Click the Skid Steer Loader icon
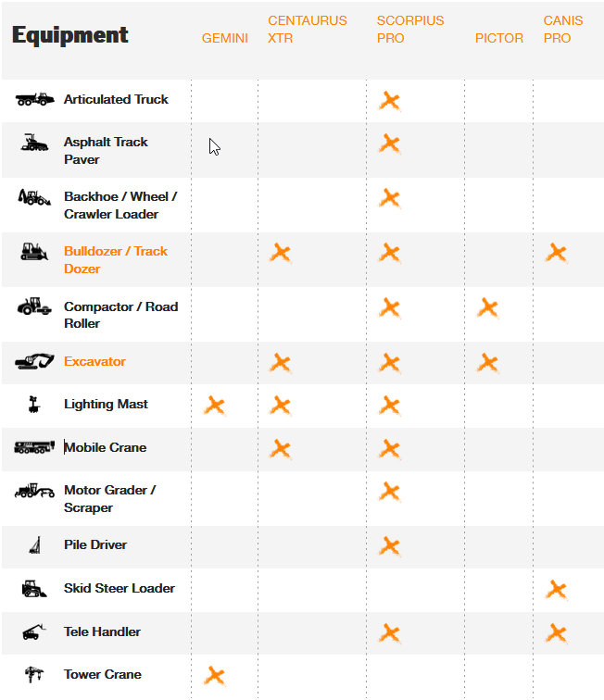Image resolution: width=604 pixels, height=700 pixels. (x=34, y=588)
